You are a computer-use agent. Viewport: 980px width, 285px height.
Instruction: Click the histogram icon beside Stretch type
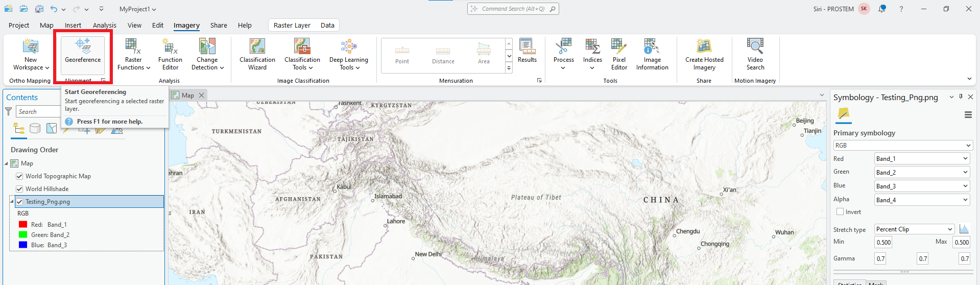964,229
